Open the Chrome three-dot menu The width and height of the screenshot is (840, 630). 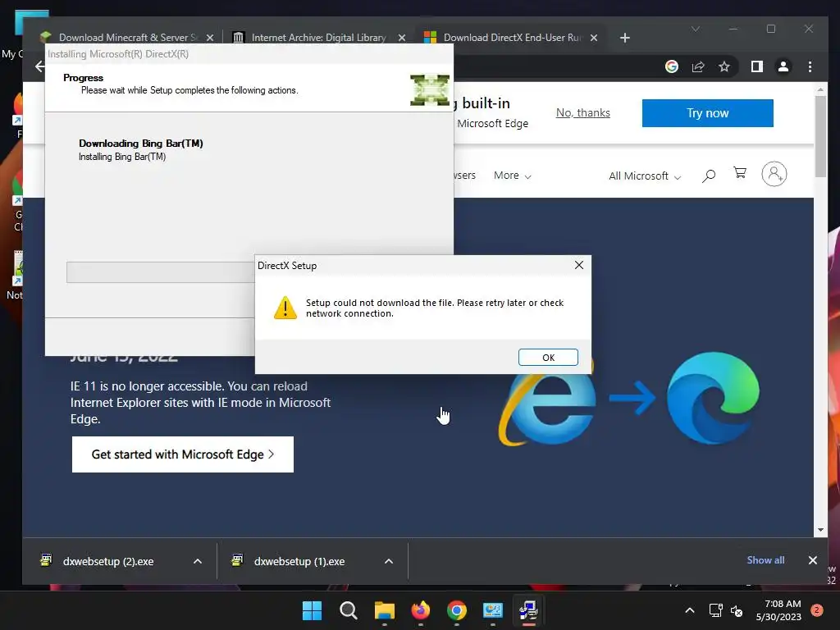click(x=810, y=66)
